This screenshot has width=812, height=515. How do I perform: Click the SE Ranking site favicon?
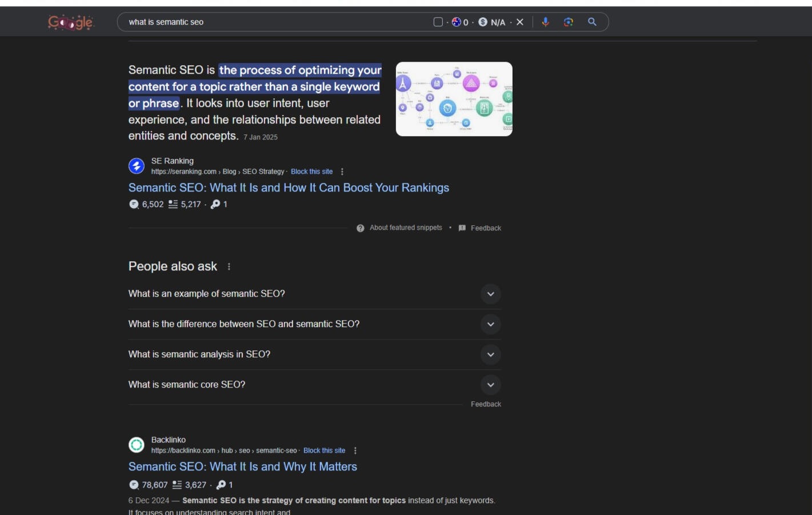[x=137, y=166]
